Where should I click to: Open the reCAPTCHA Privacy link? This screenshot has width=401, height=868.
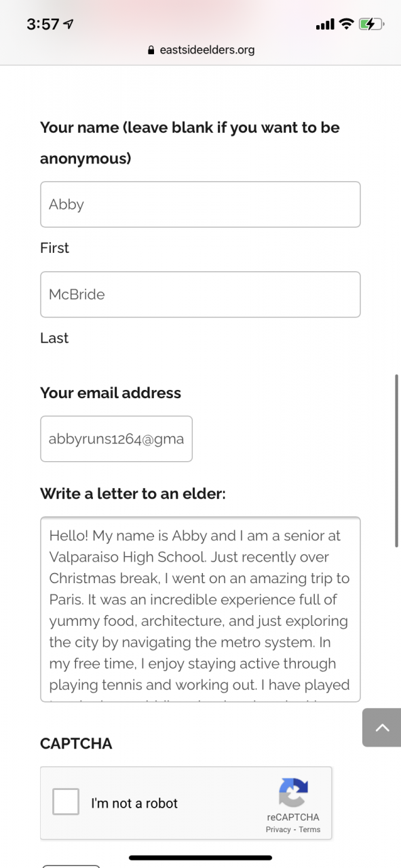click(278, 829)
